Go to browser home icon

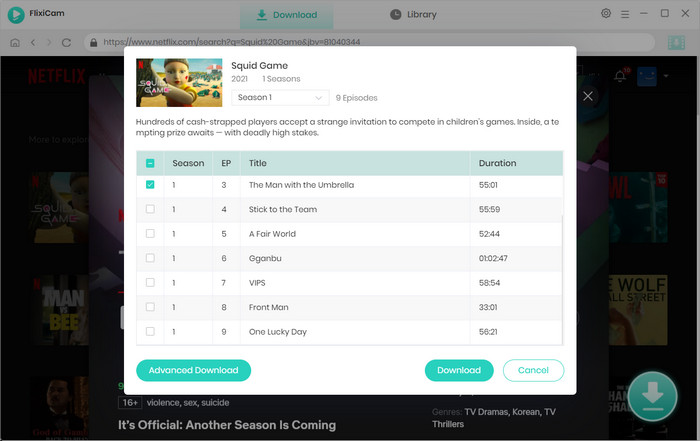point(15,42)
